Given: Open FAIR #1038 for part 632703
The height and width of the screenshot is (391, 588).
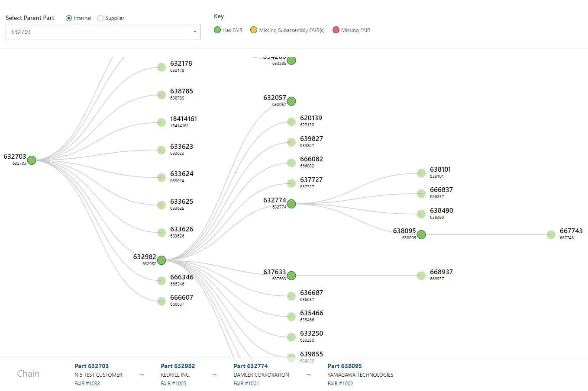Looking at the screenshot, I should (x=87, y=383).
